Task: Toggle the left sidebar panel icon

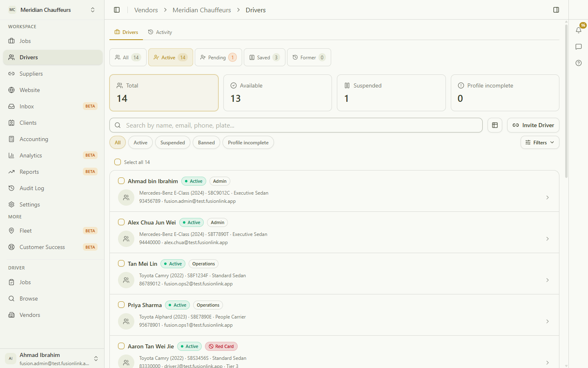Action: [117, 10]
